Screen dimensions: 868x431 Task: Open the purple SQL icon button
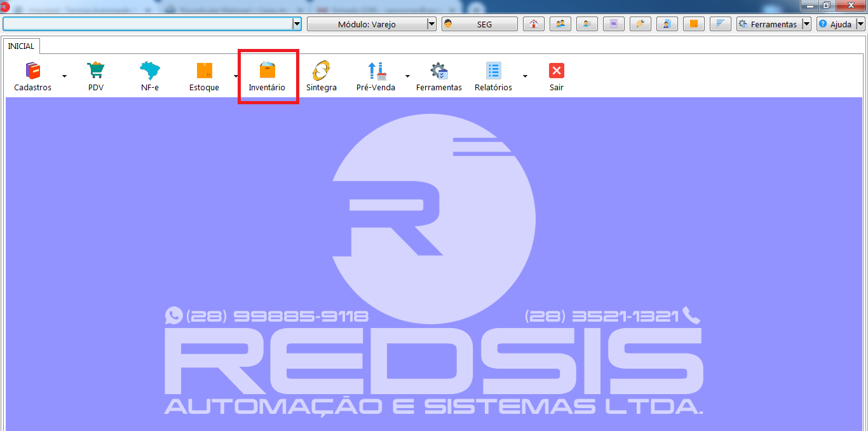[614, 24]
